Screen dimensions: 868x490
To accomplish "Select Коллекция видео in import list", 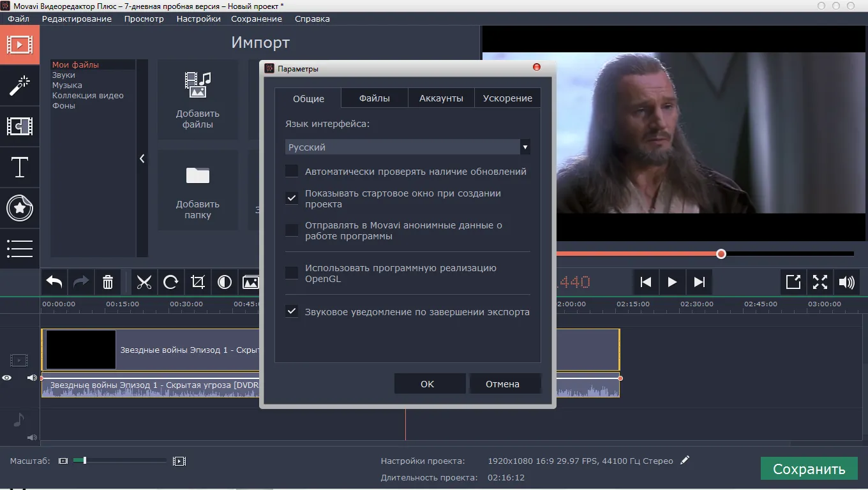I will (88, 95).
